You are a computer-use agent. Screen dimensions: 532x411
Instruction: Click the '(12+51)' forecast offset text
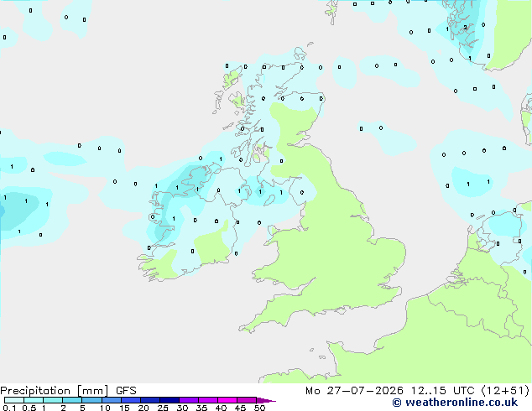[505, 391]
